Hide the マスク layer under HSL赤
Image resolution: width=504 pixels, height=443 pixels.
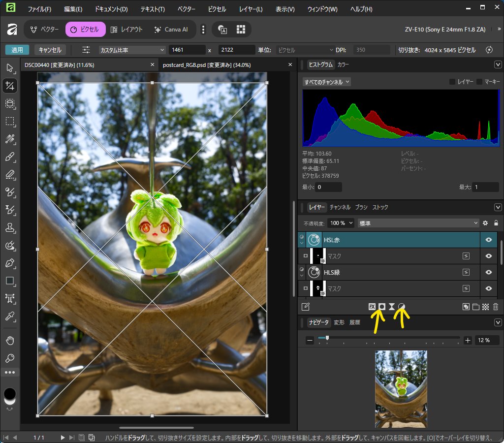click(489, 256)
